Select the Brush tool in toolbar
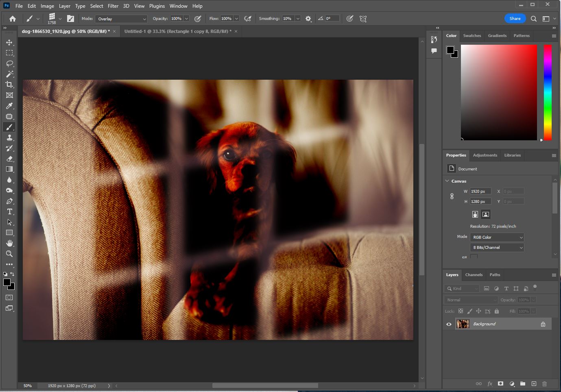Screen dimensions: 561x392 pos(9,127)
